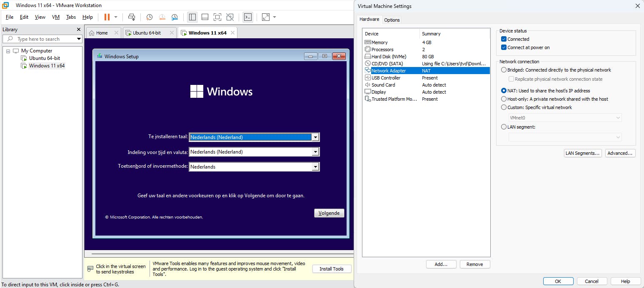The height and width of the screenshot is (288, 644).
Task: Open the View menu
Action: [40, 17]
